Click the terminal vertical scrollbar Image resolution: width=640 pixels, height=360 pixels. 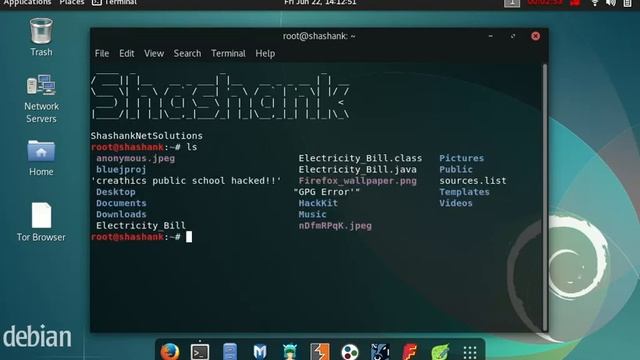(x=544, y=198)
